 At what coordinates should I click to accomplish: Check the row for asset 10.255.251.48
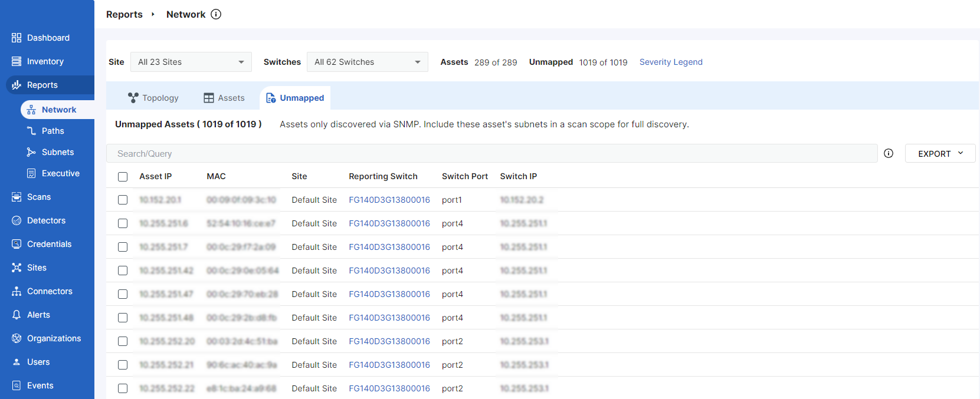click(123, 318)
